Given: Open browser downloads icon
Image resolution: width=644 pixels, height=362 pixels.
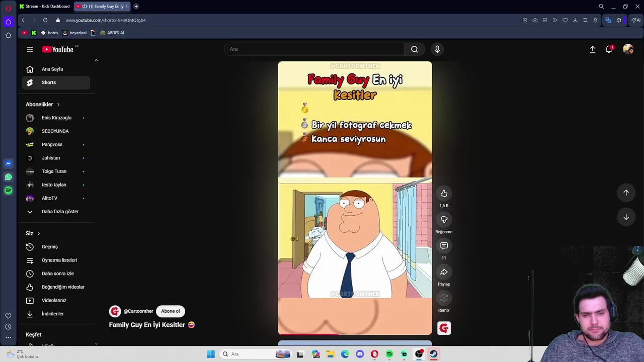Looking at the screenshot, I should [x=575, y=20].
